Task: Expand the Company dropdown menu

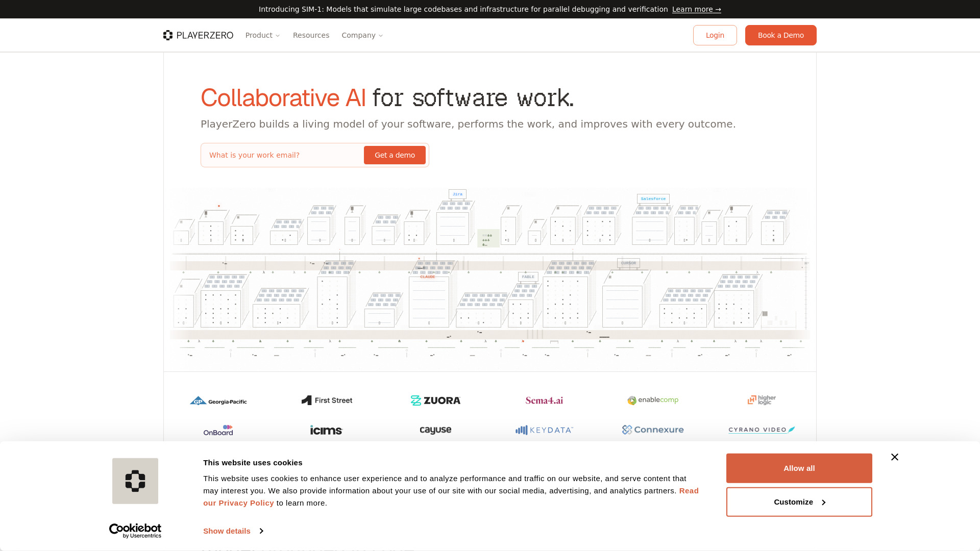Action: pos(362,35)
